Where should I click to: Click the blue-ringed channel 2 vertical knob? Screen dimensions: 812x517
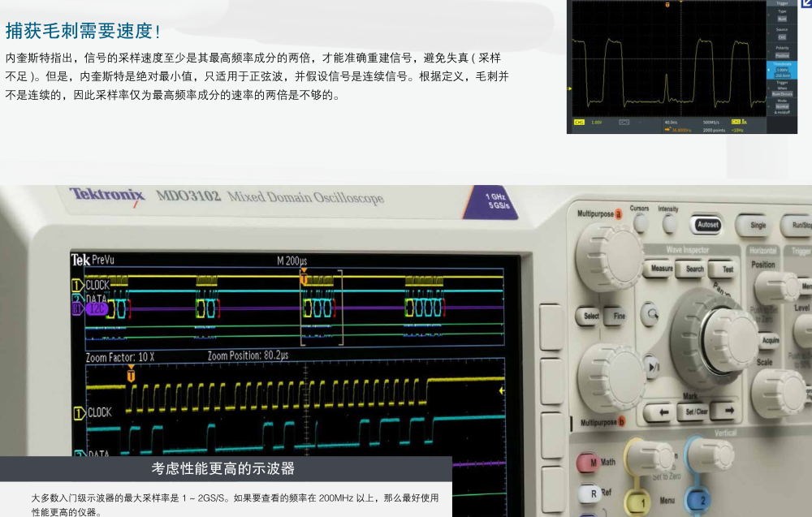click(x=710, y=455)
